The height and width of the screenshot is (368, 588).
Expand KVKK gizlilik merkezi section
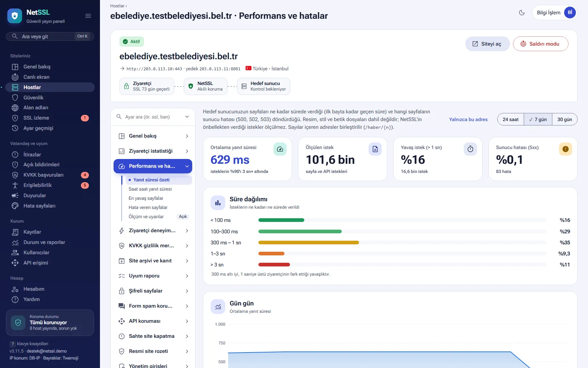pos(153,246)
